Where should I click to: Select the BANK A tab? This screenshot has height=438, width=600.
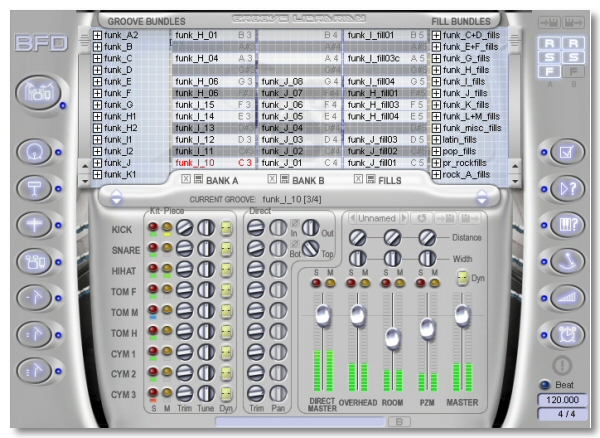pyautogui.click(x=222, y=181)
